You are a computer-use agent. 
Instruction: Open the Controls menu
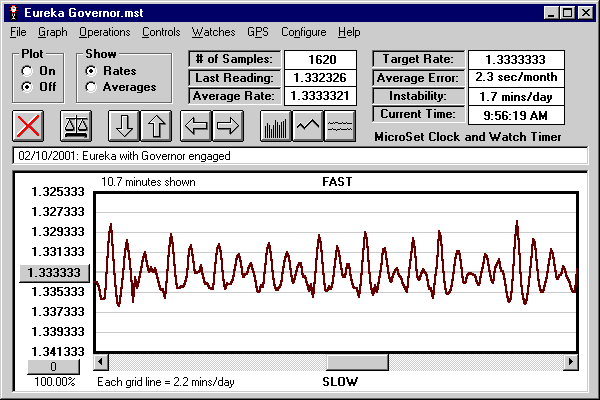tap(161, 32)
